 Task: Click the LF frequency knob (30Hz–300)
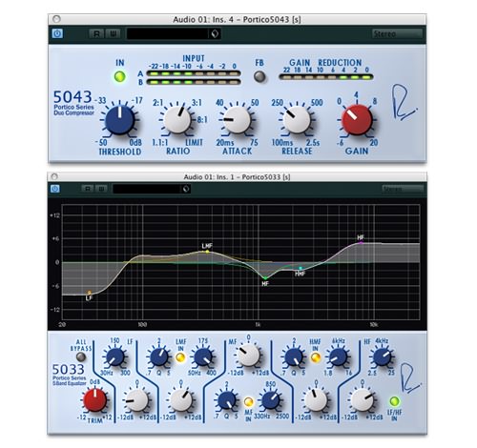tap(114, 356)
